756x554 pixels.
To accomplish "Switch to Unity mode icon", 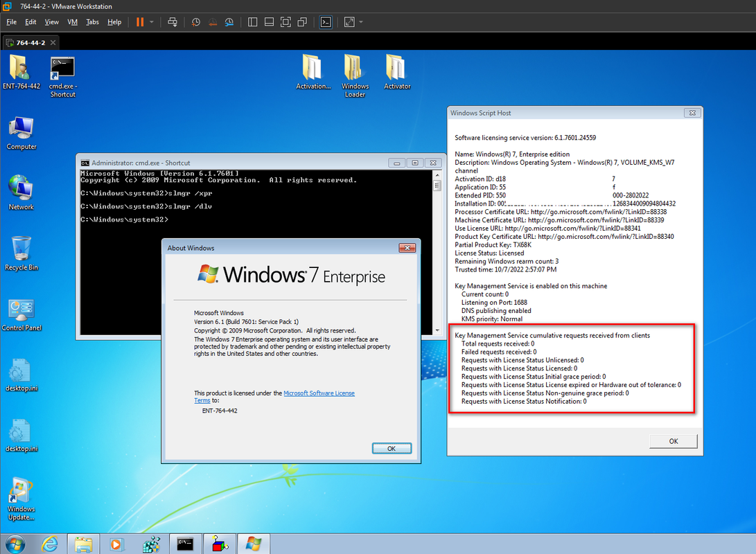I will [302, 22].
